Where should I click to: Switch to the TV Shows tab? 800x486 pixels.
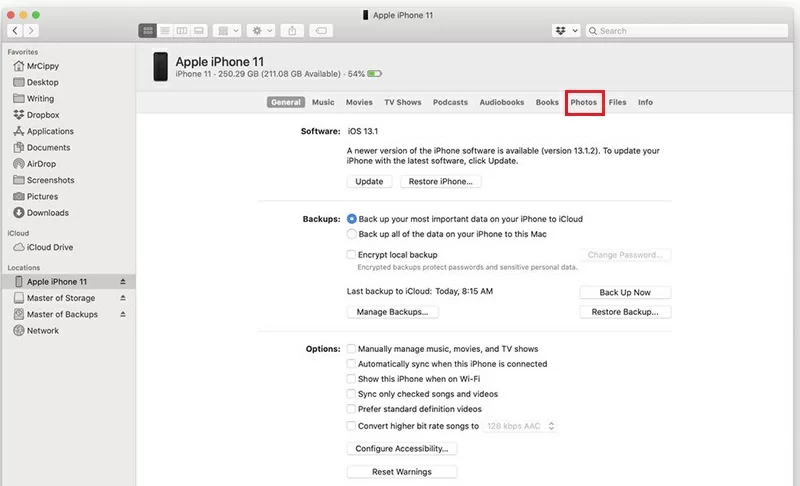click(x=403, y=102)
